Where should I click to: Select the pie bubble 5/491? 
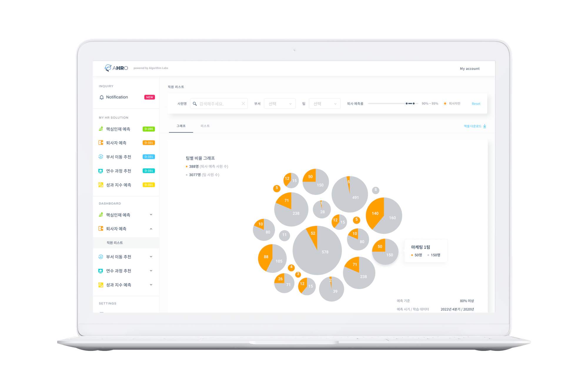tap(350, 194)
